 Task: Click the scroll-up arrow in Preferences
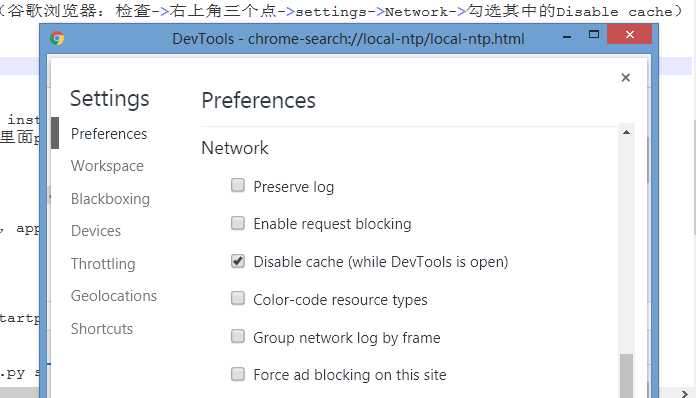point(626,132)
